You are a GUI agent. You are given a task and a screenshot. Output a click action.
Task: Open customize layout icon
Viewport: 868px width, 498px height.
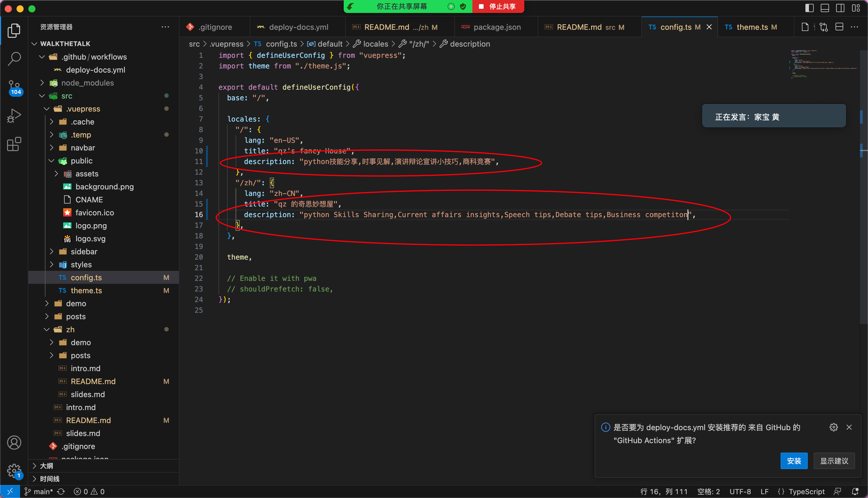tap(856, 8)
